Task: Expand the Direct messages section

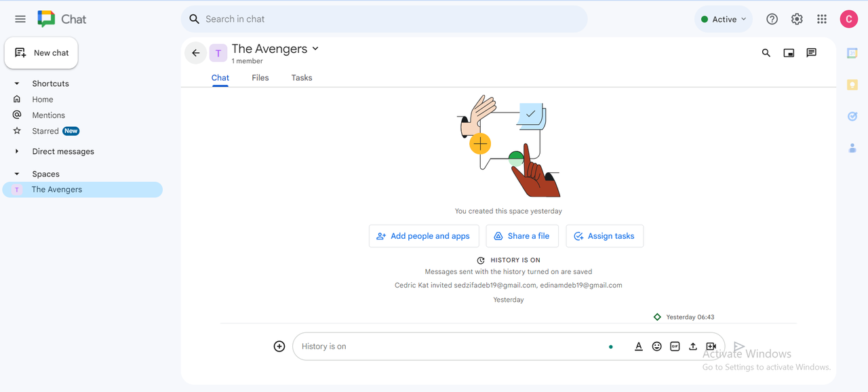Action: pos(17,151)
